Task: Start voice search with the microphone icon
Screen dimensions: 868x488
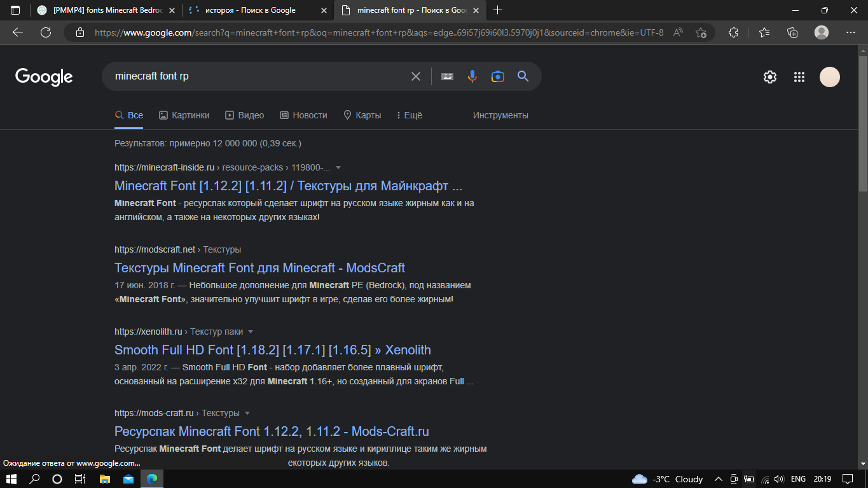Action: coord(472,76)
